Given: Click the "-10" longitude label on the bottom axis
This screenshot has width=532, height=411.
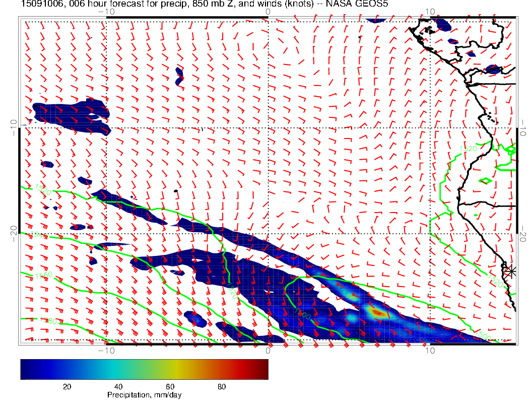Looking at the screenshot, I should (x=106, y=350).
